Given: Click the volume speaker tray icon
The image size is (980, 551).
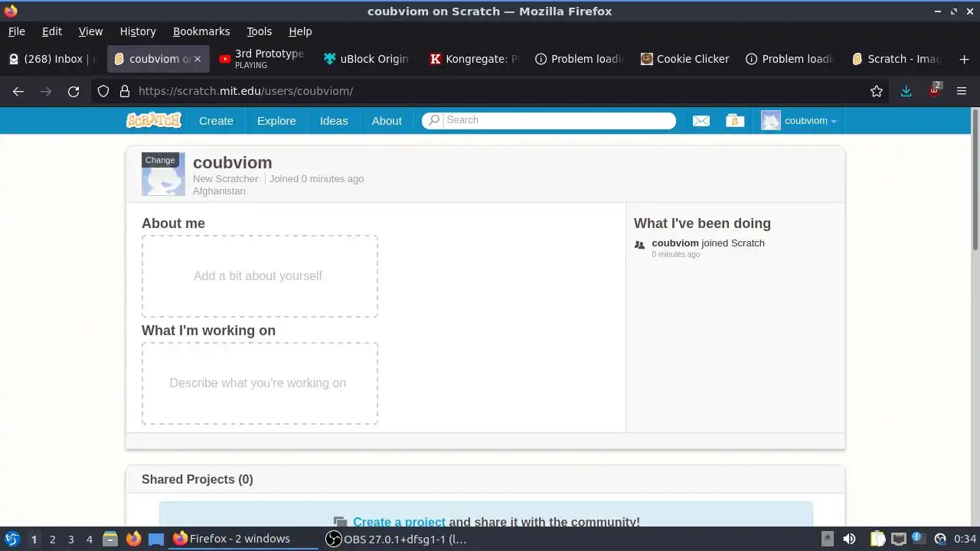Looking at the screenshot, I should coord(849,539).
